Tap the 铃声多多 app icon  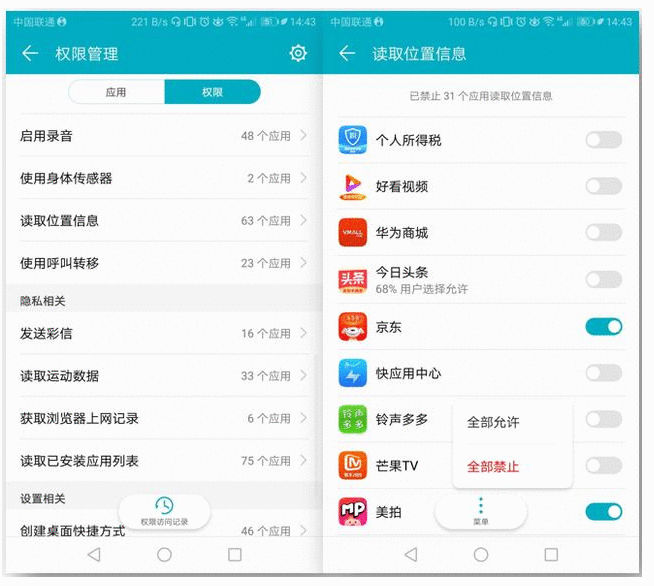(352, 419)
